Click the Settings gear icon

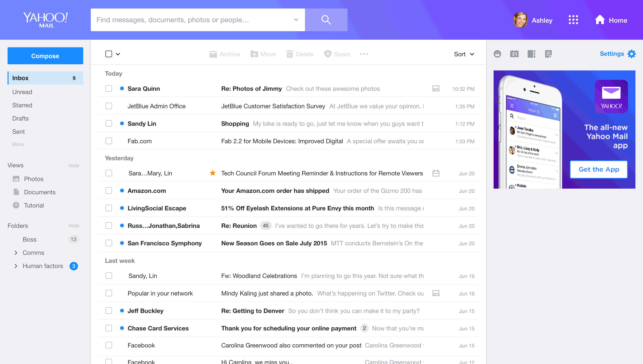point(632,54)
